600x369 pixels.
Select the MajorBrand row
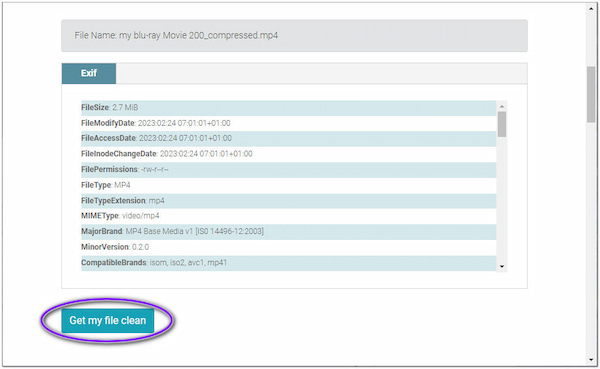tap(289, 232)
